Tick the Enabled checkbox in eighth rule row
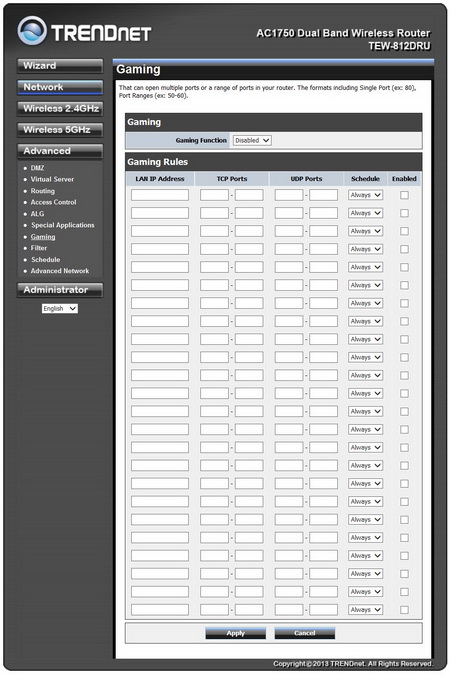Viewport: 450px width, 675px height. pyautogui.click(x=404, y=322)
